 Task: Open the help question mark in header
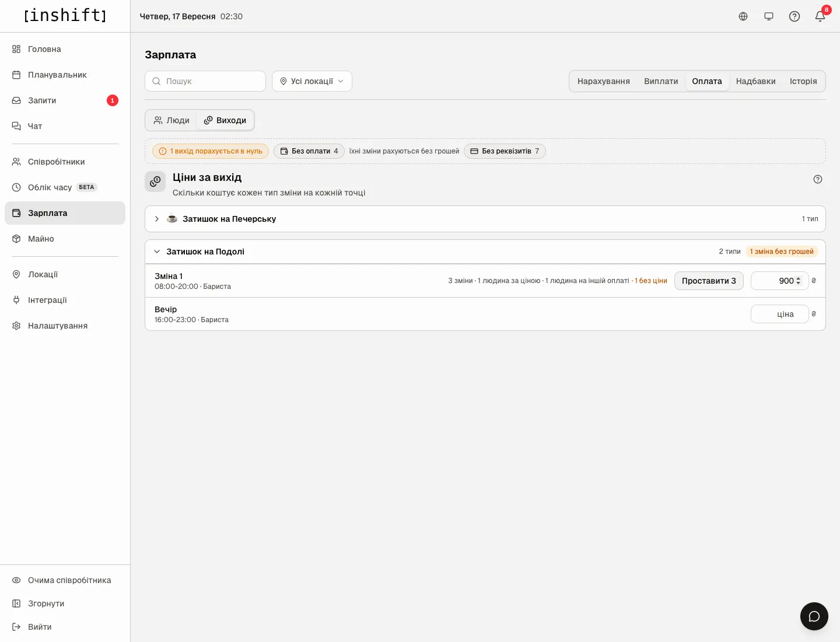794,16
